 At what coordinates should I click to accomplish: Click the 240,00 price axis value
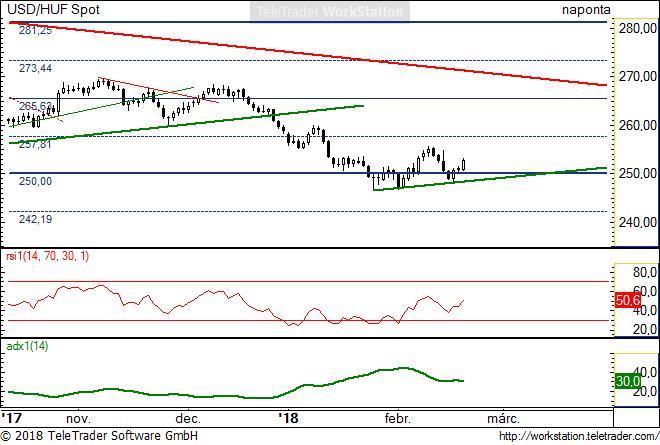pyautogui.click(x=637, y=222)
